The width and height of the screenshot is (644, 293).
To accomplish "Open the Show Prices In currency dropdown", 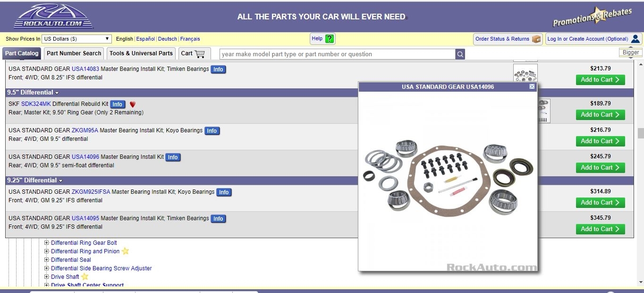I will point(76,39).
